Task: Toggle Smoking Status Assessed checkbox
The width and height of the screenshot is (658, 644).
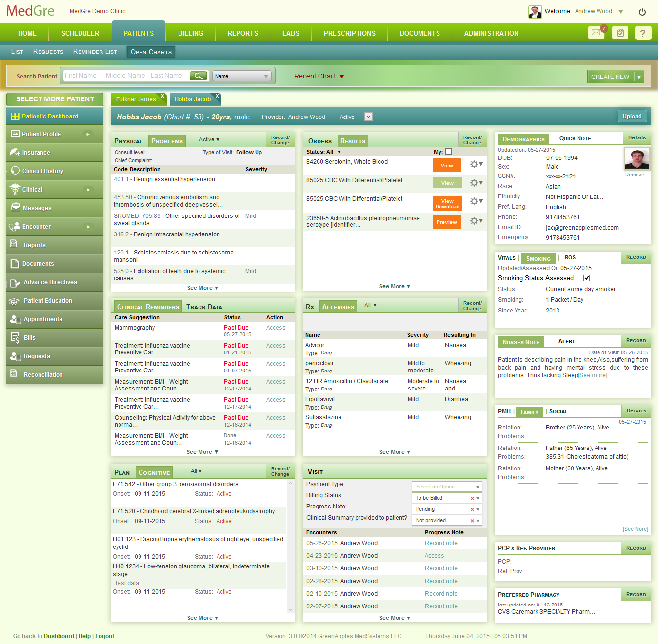Action: 586,278
